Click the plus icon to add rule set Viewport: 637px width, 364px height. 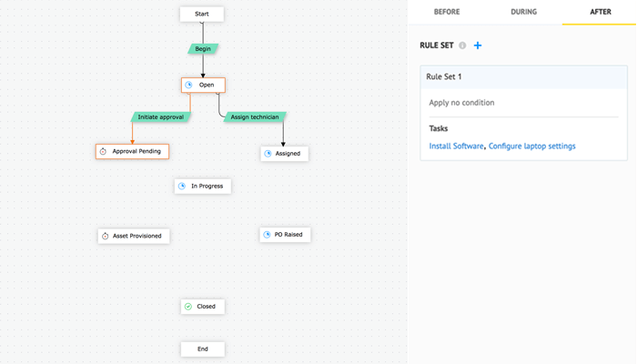479,45
